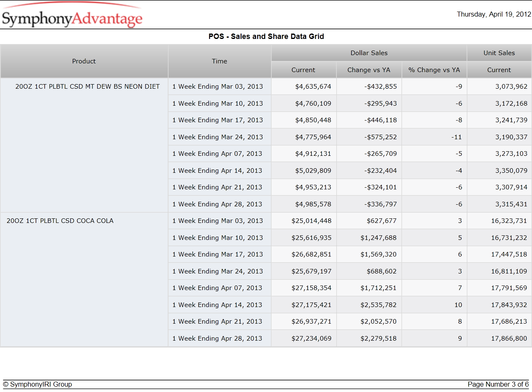Image resolution: width=532 pixels, height=392 pixels.
Task: Click dollar sales value $5,029,809
Action: pos(313,171)
